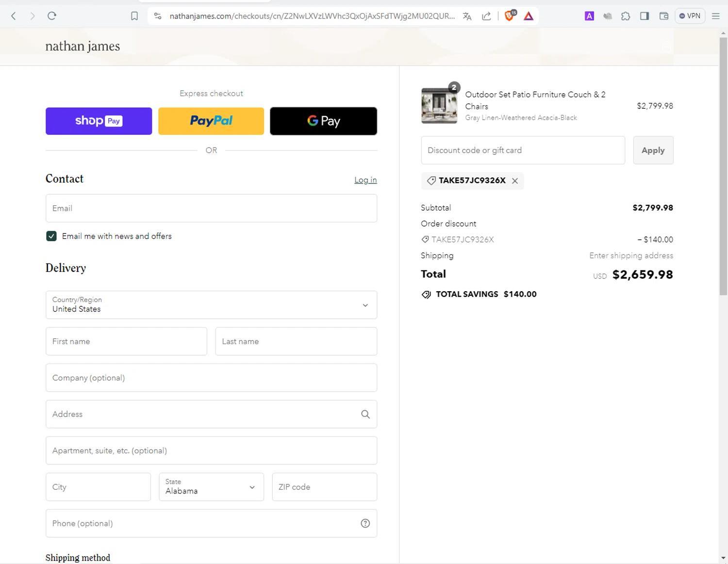
Task: Click the phone field help question icon
Action: 365,523
